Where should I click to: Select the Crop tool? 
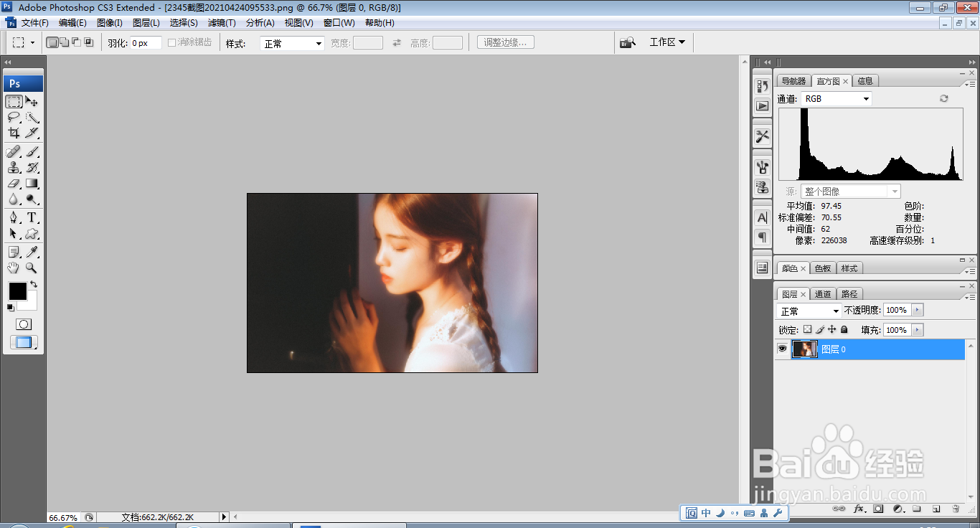[14, 133]
